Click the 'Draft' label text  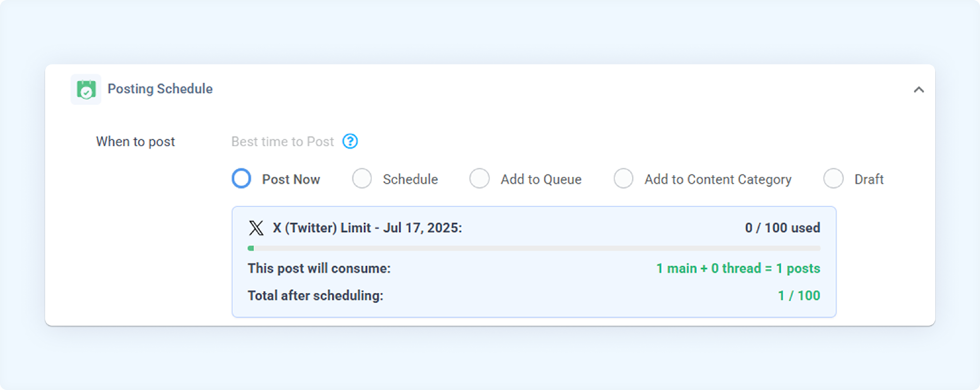click(x=869, y=179)
